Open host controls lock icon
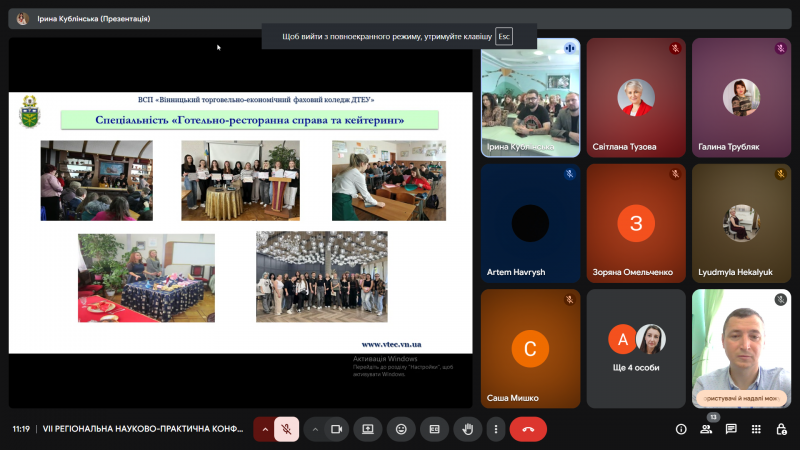Image resolution: width=800 pixels, height=450 pixels. [781, 429]
